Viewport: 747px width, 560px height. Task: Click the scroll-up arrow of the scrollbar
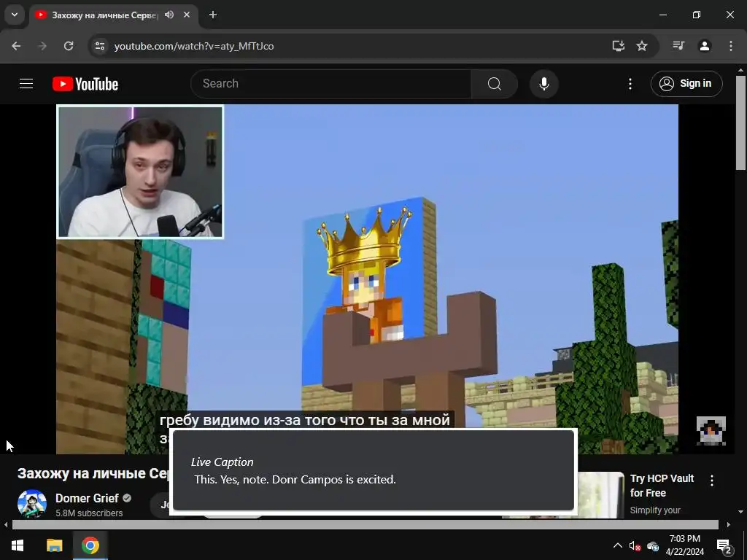pos(740,71)
